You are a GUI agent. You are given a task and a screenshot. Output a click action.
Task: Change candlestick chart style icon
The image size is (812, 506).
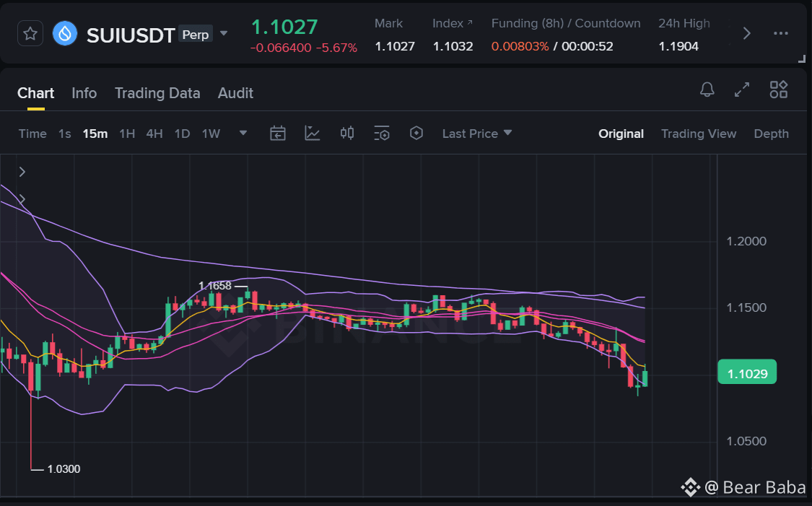click(347, 134)
